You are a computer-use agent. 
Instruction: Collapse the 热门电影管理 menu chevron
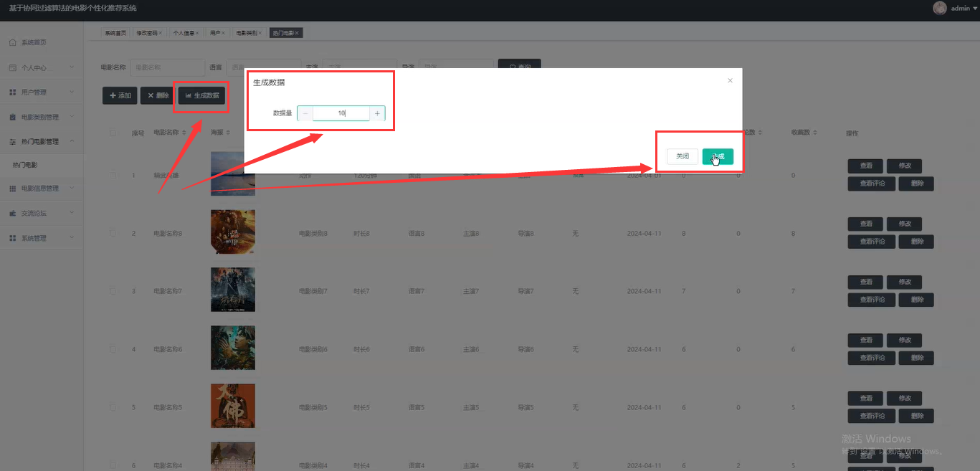point(72,142)
